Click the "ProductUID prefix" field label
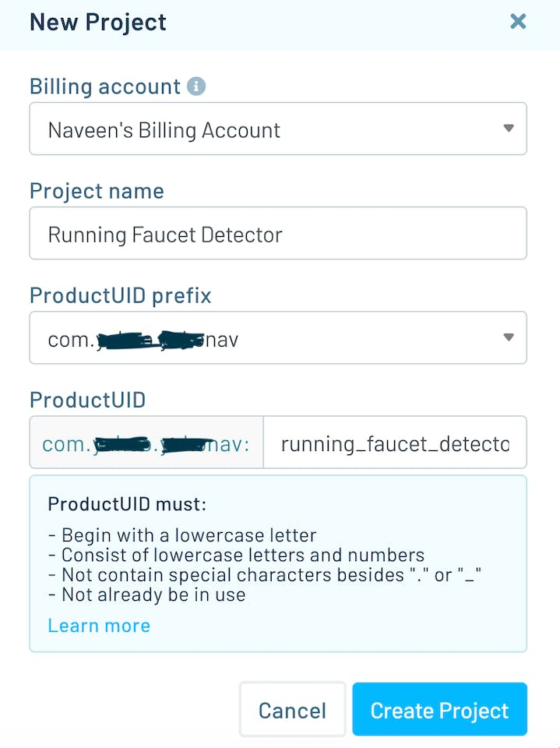The width and height of the screenshot is (560, 748). coord(120,295)
